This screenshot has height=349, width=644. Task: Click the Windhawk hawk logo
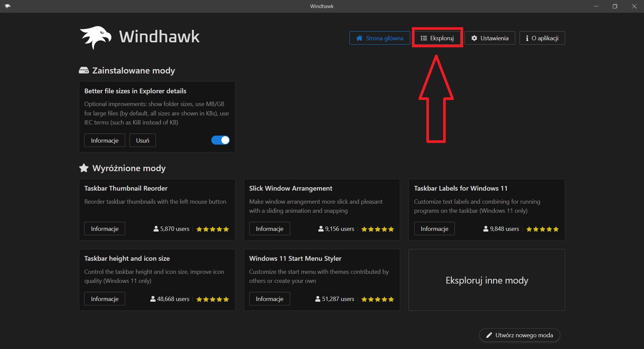coord(96,37)
